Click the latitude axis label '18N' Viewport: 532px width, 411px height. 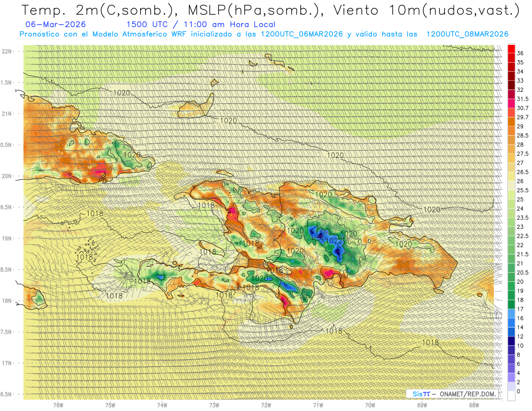(7, 301)
